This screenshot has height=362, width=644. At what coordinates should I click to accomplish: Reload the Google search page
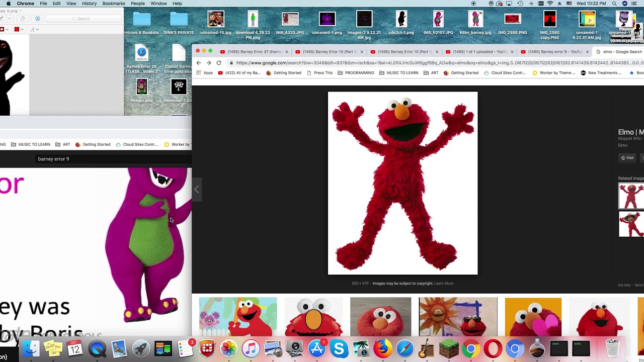[219, 63]
